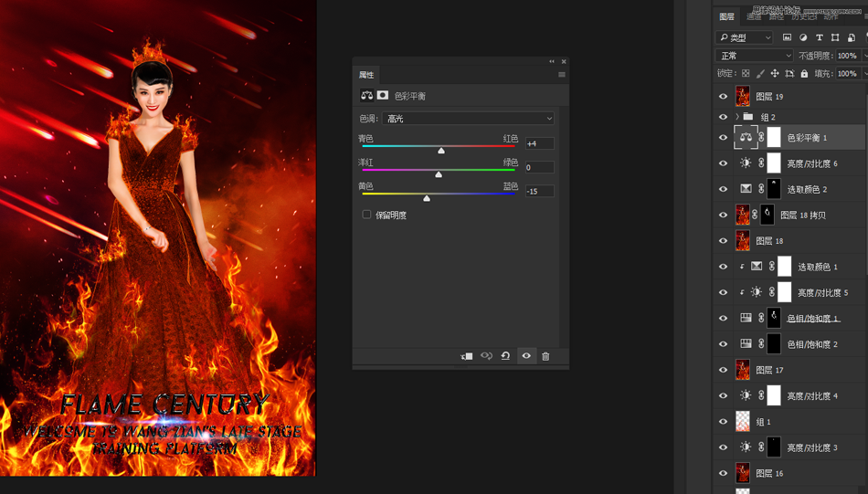This screenshot has height=494, width=868.
Task: Lock artboard nesting icon
Action: [789, 74]
